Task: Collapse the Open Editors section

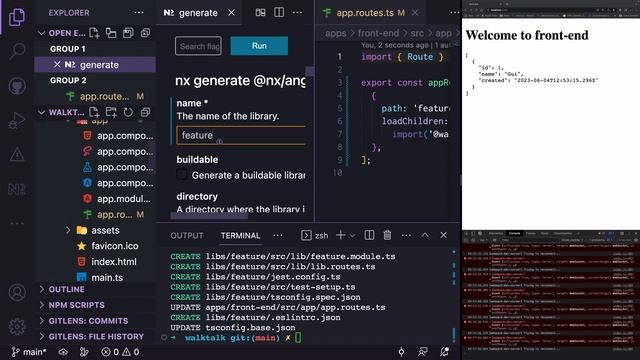Action: tap(41, 33)
